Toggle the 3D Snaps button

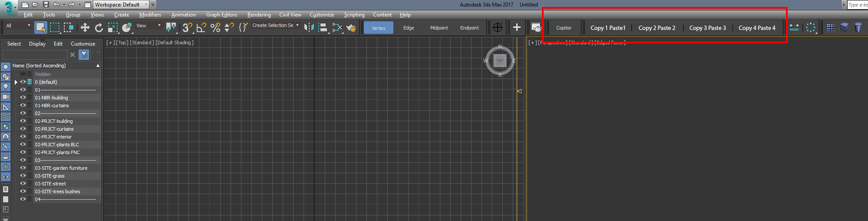(188, 27)
